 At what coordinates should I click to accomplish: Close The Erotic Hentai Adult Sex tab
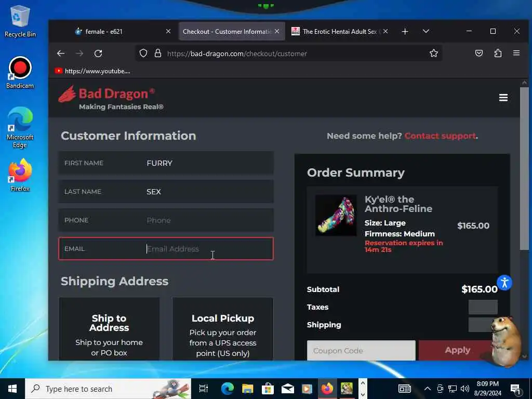(385, 31)
